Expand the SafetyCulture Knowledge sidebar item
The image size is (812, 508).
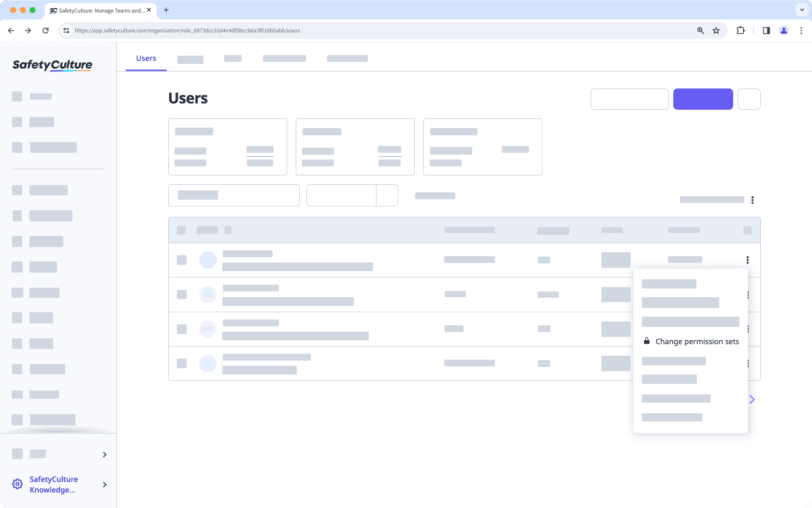tap(104, 484)
